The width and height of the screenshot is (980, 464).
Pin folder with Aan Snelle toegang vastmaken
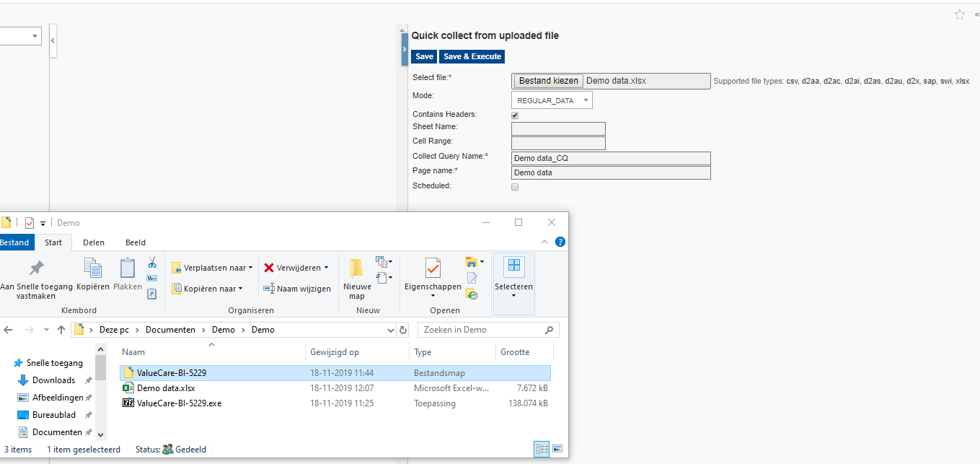click(x=36, y=279)
